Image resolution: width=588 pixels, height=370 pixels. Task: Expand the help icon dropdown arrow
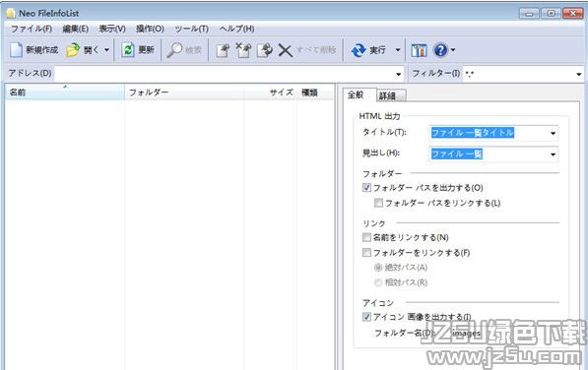point(453,50)
